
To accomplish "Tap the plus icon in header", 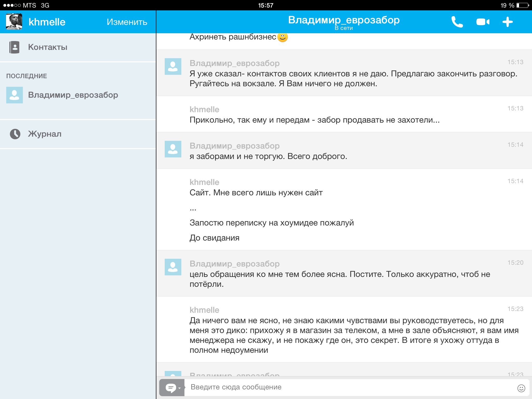I will coord(507,22).
